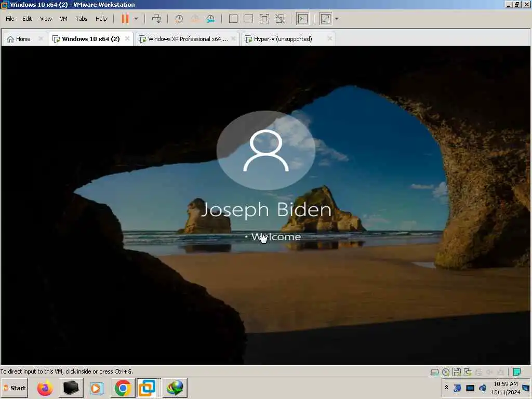The width and height of the screenshot is (532, 399).
Task: Close the Home tab
Action: pos(41,38)
